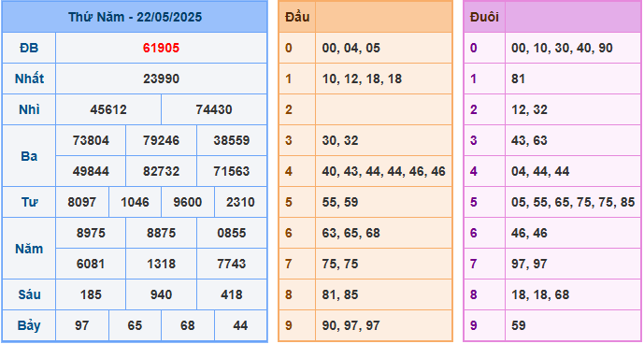The image size is (644, 344).
Task: Select number 68 in the Bảy row
Action: pyautogui.click(x=188, y=325)
